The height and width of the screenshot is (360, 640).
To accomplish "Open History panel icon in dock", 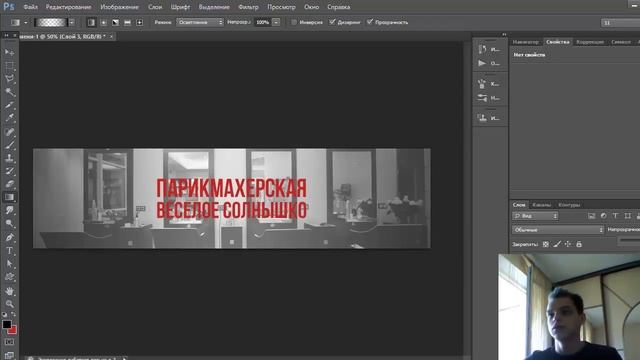I will click(482, 49).
